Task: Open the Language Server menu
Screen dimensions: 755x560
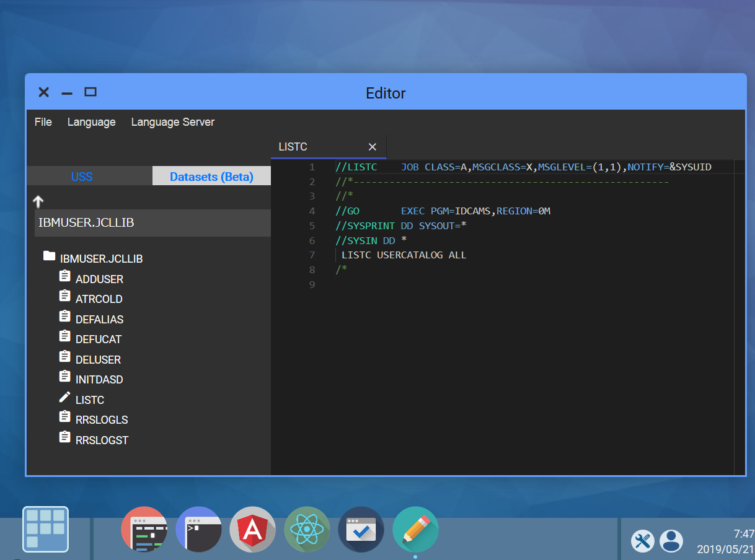Action: [x=173, y=122]
